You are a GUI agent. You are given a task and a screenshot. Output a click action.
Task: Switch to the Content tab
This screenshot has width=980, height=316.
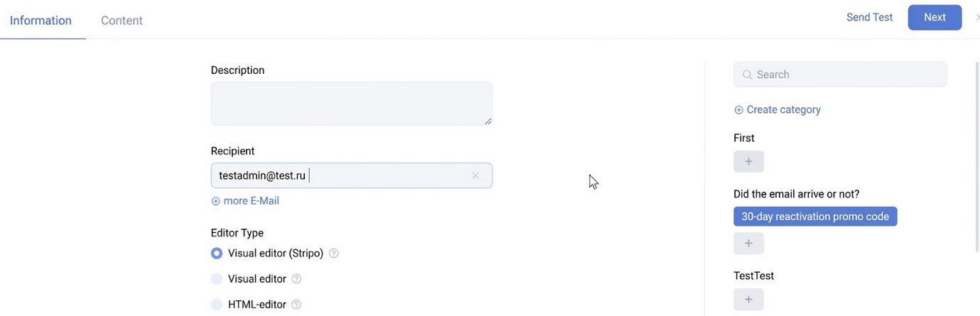(122, 21)
